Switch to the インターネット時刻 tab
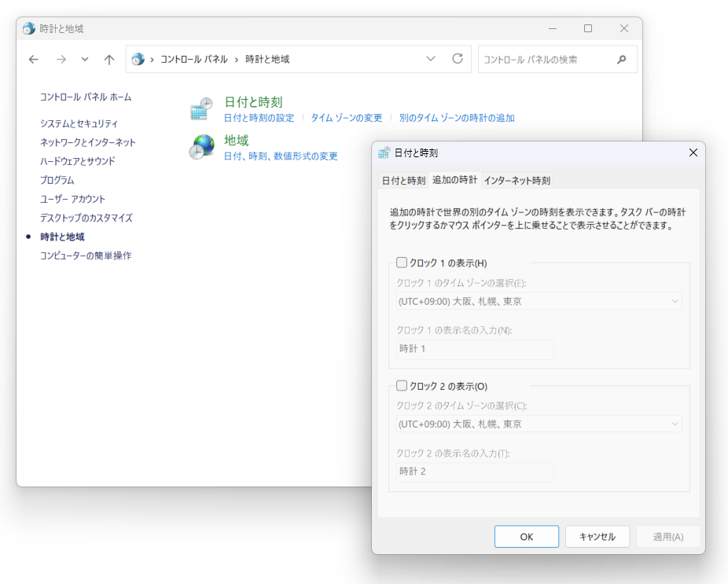The width and height of the screenshot is (728, 584). coord(517,180)
